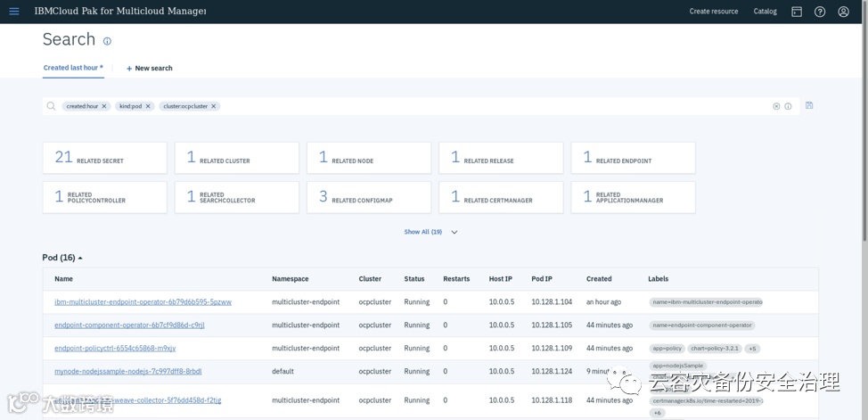The width and height of the screenshot is (868, 420).
Task: Open the help question mark icon
Action: pos(820,12)
